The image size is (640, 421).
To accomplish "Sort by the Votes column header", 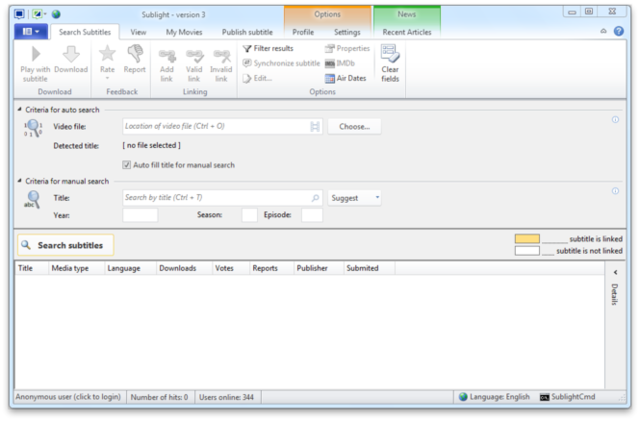I will pos(231,268).
